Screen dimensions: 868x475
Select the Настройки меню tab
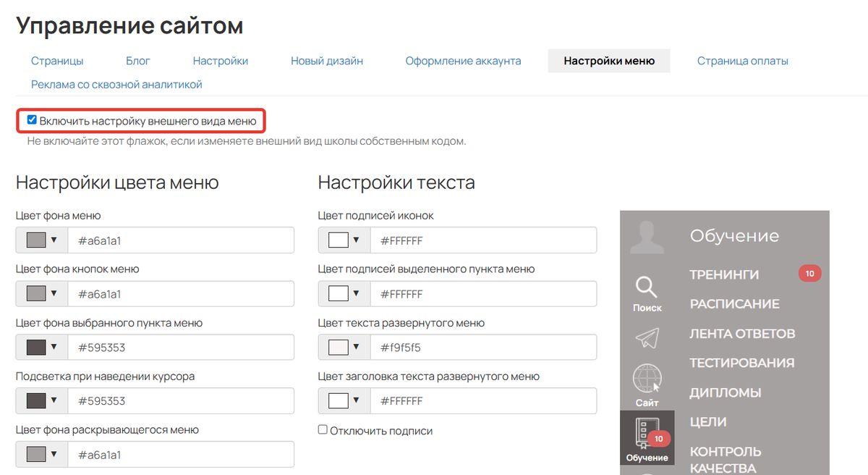609,61
